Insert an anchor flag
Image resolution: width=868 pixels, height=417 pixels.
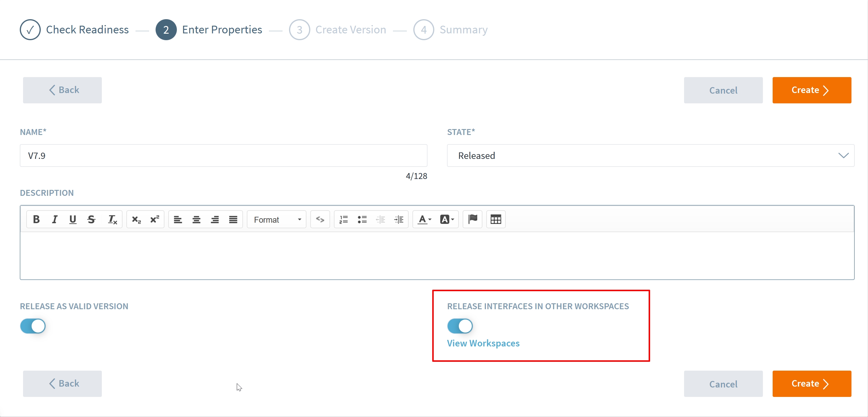472,219
